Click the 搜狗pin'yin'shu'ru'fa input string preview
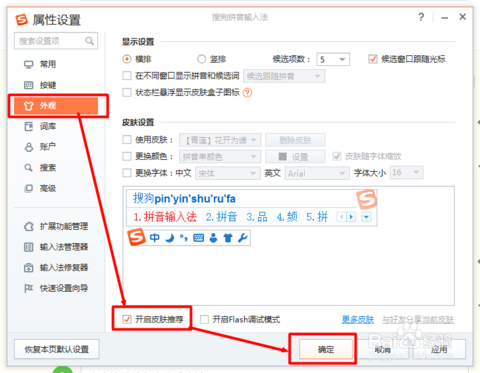Viewport: 480px width, 373px height. [x=184, y=199]
